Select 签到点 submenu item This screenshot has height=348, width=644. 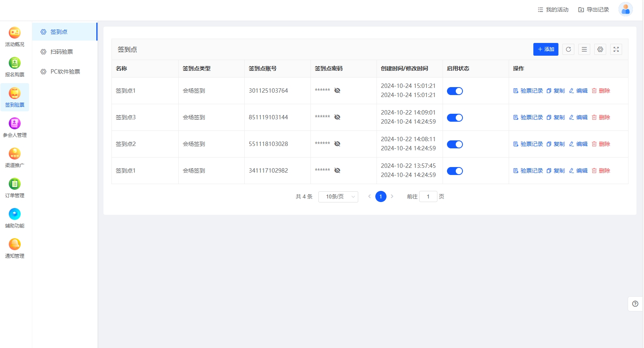pyautogui.click(x=64, y=32)
